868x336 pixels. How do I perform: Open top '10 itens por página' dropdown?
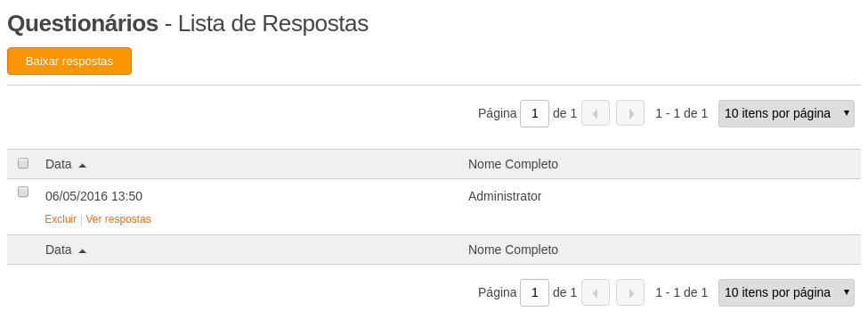(x=786, y=113)
